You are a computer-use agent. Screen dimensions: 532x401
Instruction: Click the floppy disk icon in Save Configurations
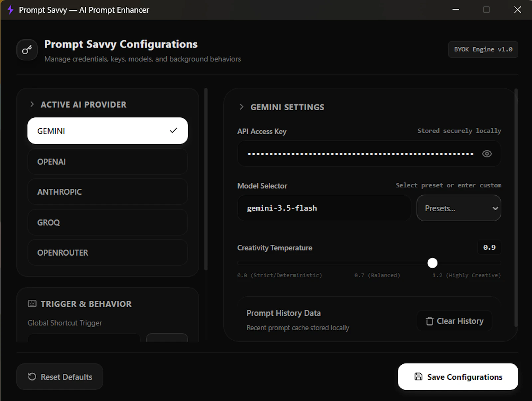(418, 376)
